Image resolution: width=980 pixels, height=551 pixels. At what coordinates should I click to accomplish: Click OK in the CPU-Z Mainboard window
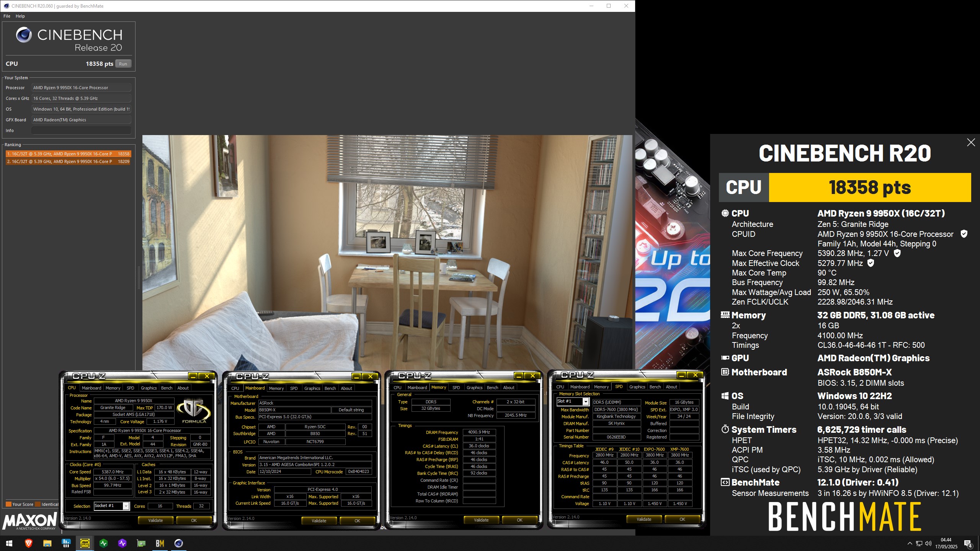[x=357, y=521]
